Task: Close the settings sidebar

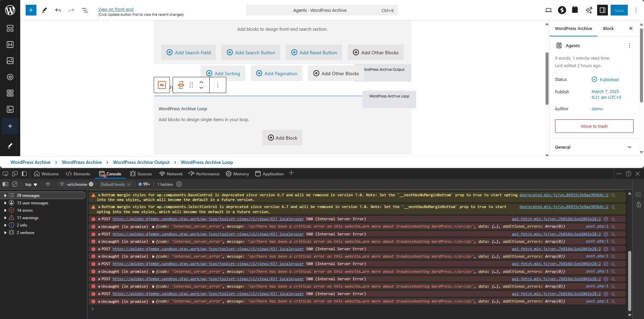Action: [x=631, y=28]
